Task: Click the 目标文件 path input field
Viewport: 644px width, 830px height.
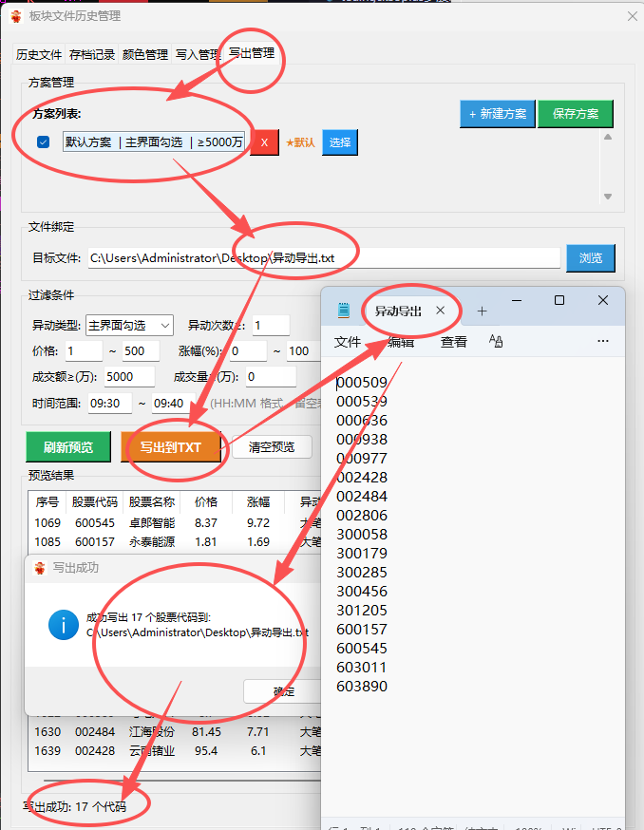Action: tap(324, 257)
